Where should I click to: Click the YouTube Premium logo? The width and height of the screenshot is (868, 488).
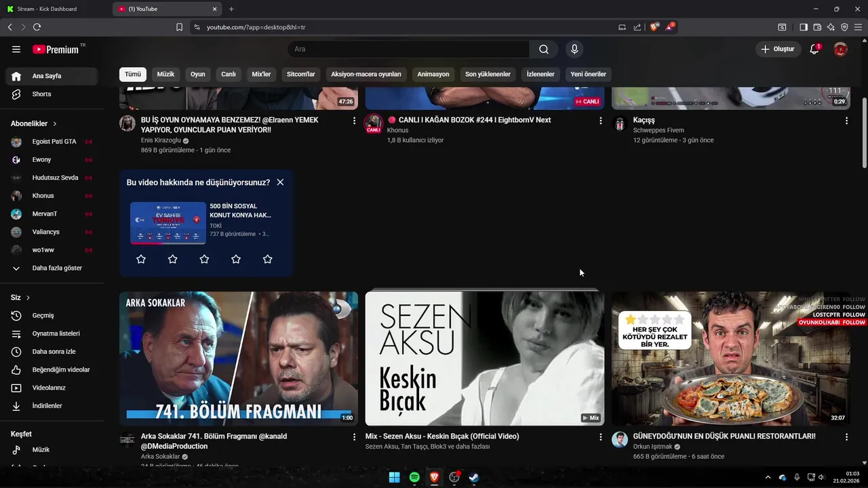point(56,49)
